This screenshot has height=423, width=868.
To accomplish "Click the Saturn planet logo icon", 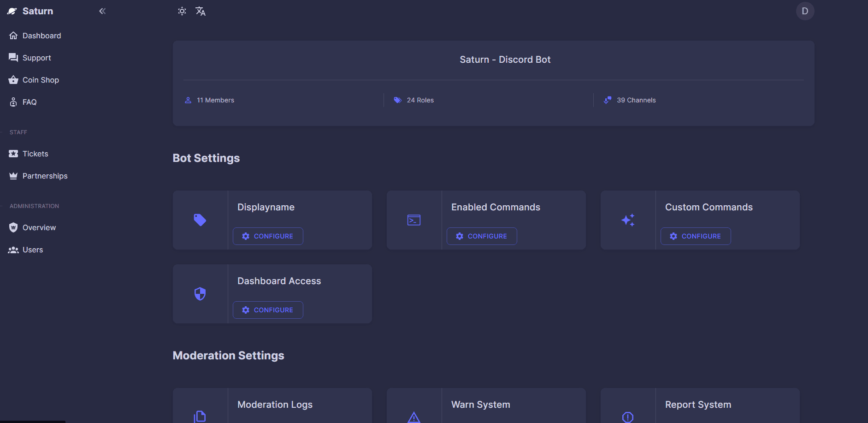I will tap(12, 11).
